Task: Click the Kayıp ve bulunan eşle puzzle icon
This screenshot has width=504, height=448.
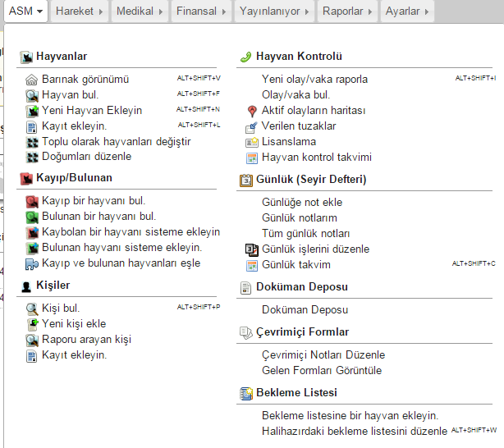Action: pyautogui.click(x=32, y=264)
